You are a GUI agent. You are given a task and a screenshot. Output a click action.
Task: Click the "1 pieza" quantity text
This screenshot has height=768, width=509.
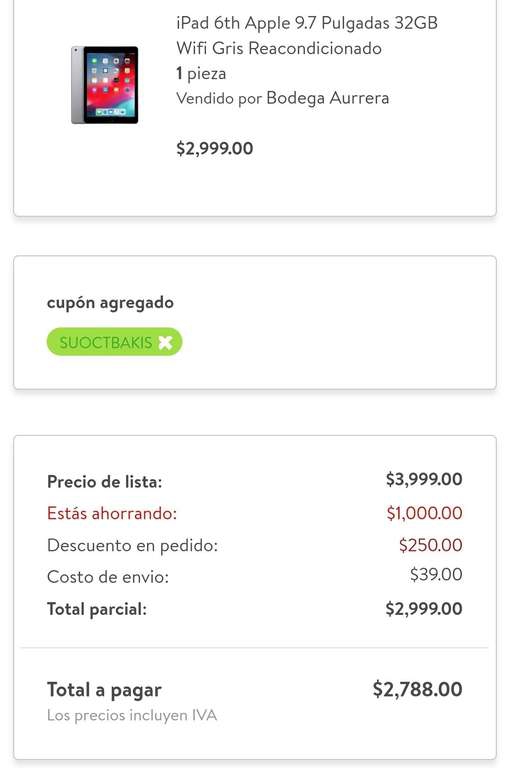tap(201, 73)
